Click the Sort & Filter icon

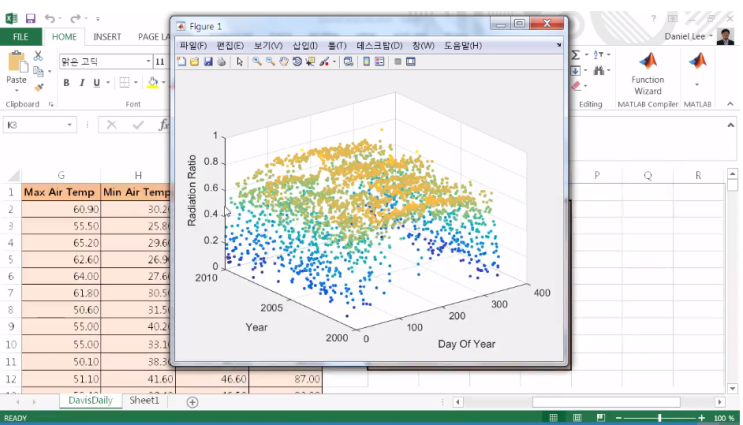click(598, 55)
